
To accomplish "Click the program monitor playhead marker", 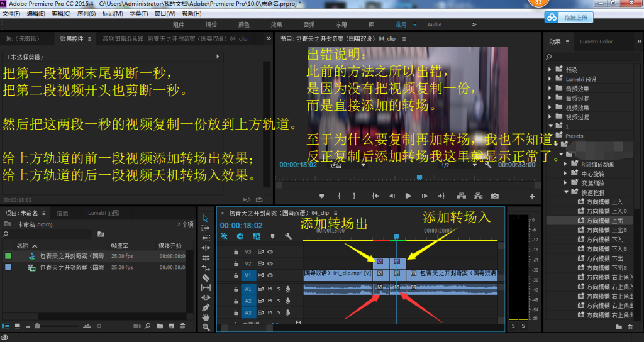I will coord(419,177).
